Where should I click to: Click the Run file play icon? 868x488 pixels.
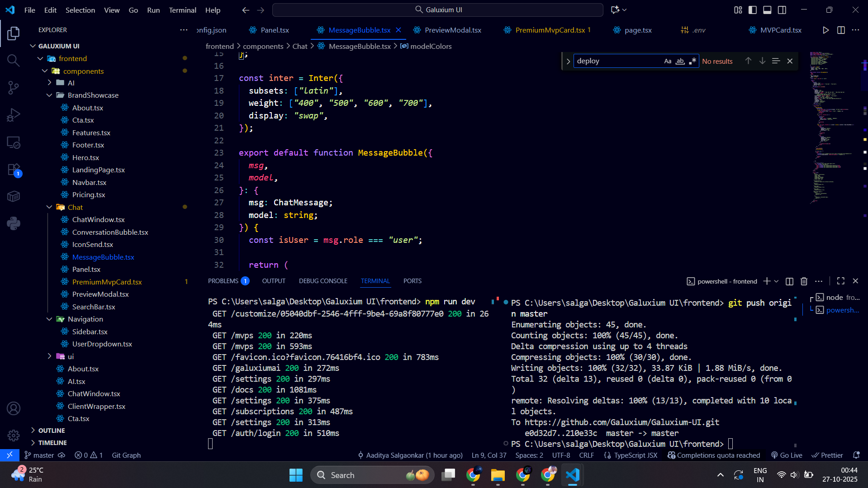click(825, 30)
